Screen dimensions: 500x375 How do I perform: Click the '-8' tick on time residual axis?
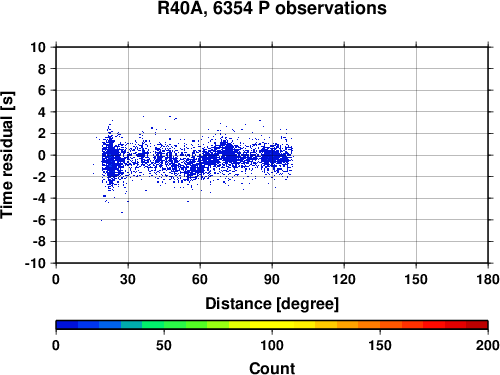point(39,242)
